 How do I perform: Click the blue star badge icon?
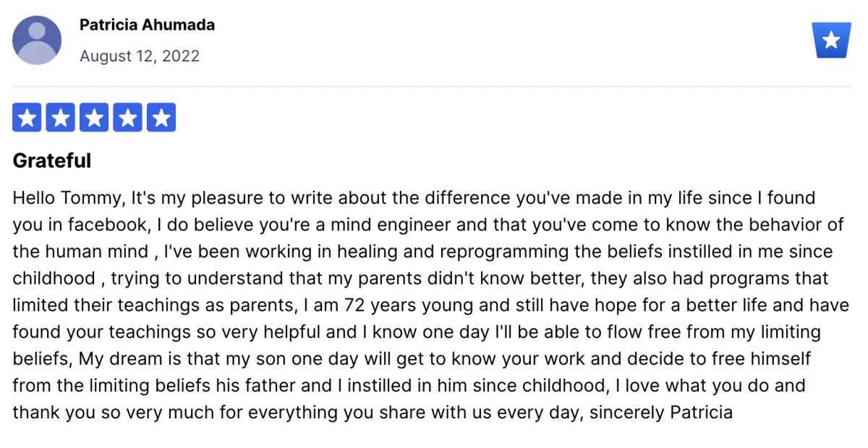[831, 40]
